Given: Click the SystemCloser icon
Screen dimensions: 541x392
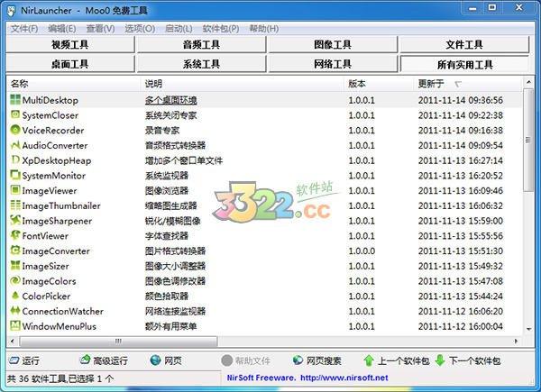Looking at the screenshot, I should click(15, 114).
